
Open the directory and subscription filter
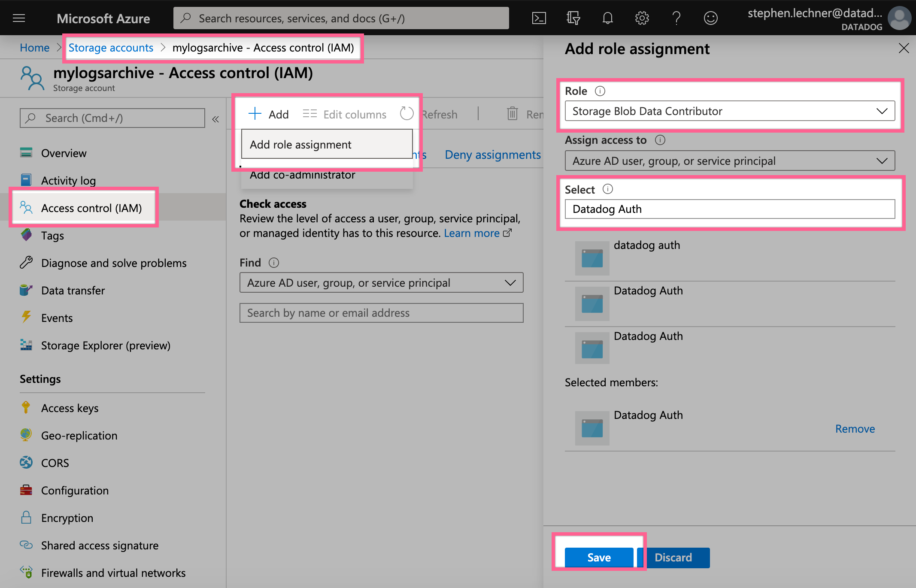[x=573, y=18]
